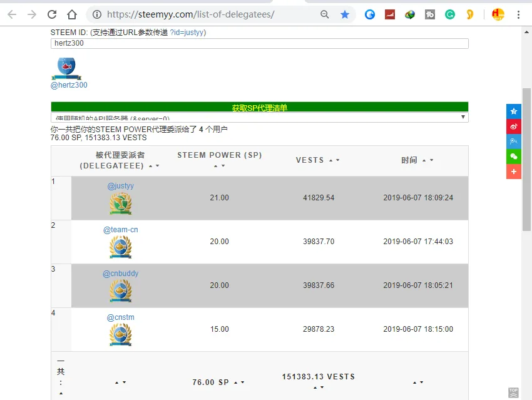Select timestamp 2019-06-07 18:05:21

[418, 285]
